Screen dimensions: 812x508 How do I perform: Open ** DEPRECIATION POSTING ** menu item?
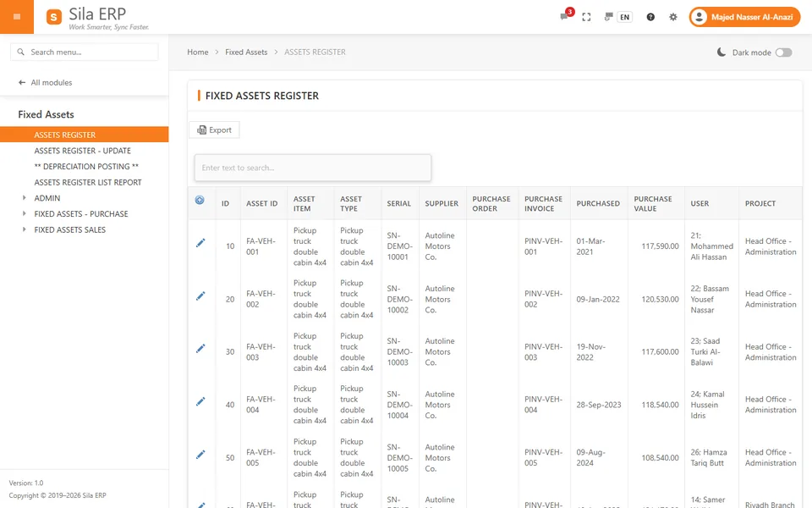tap(86, 167)
